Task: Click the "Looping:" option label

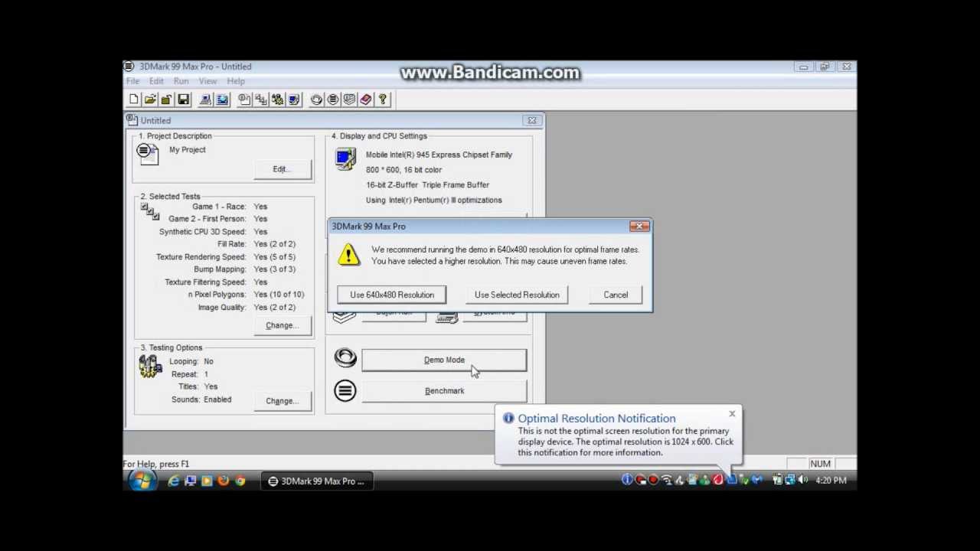Action: (x=184, y=361)
